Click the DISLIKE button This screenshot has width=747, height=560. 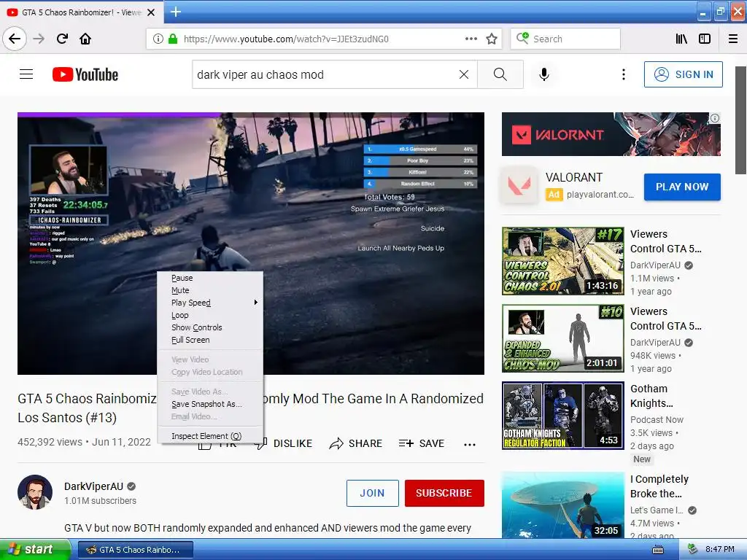pyautogui.click(x=285, y=443)
